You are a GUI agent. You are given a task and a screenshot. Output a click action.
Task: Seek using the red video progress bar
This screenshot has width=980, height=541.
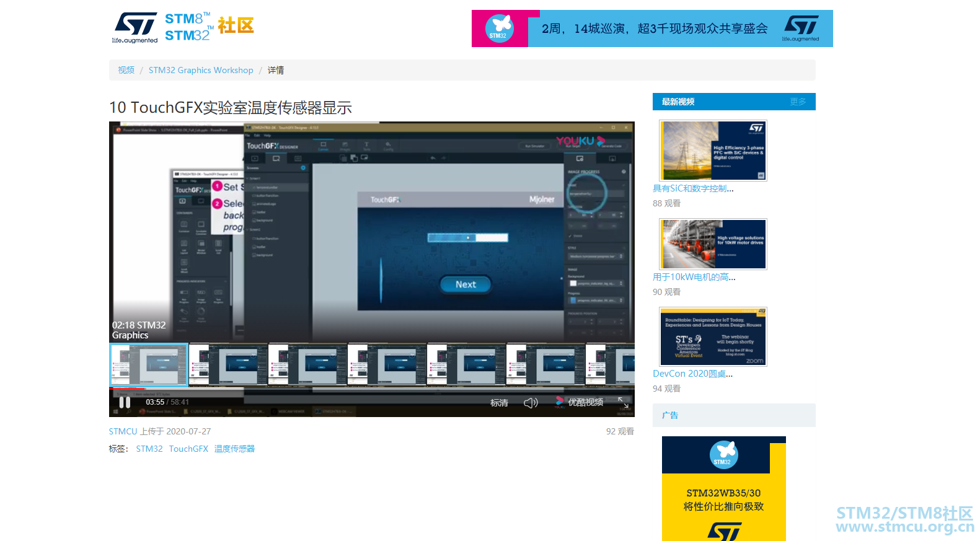click(x=127, y=389)
